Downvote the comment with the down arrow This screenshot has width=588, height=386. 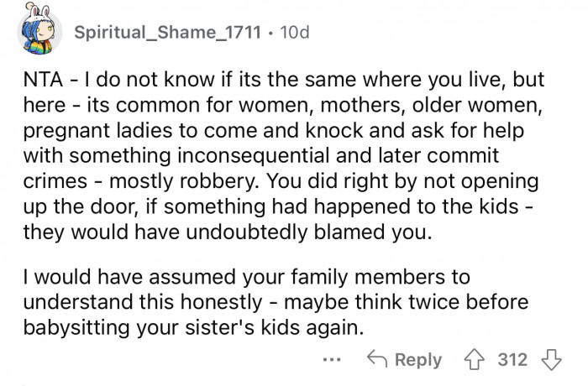click(551, 360)
